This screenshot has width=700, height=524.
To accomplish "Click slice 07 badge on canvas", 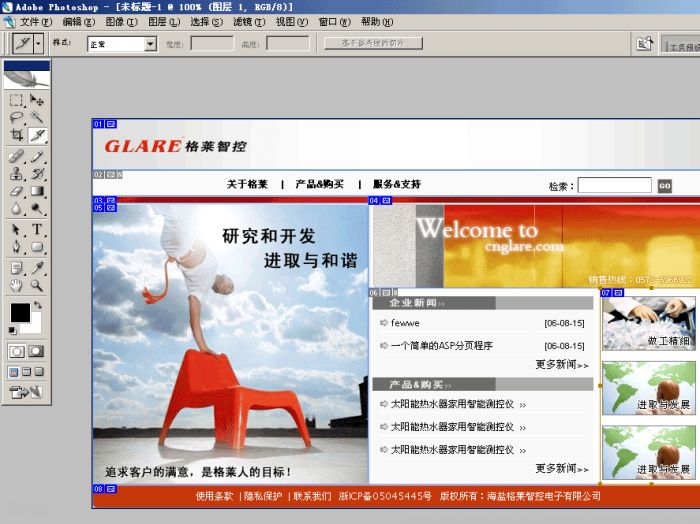I will (x=612, y=293).
